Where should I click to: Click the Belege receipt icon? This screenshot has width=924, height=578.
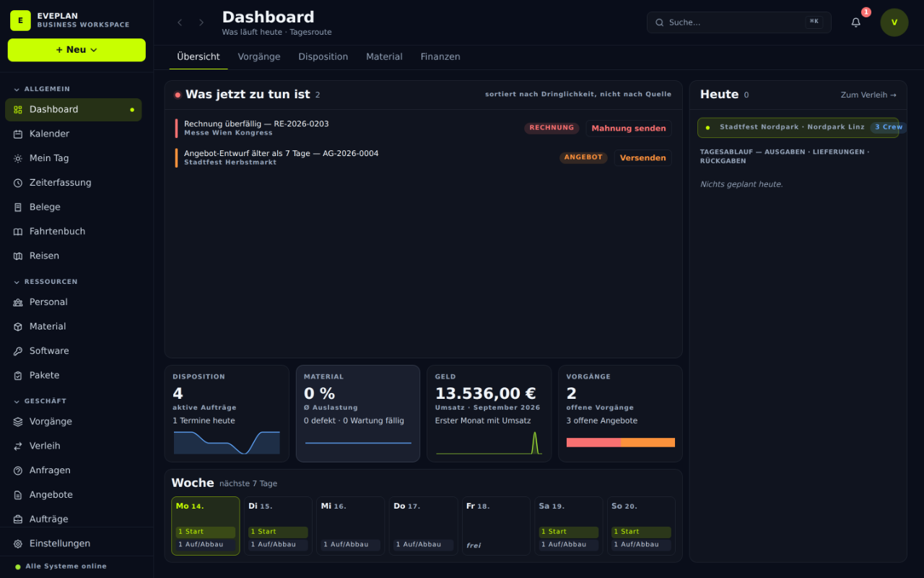coord(18,207)
